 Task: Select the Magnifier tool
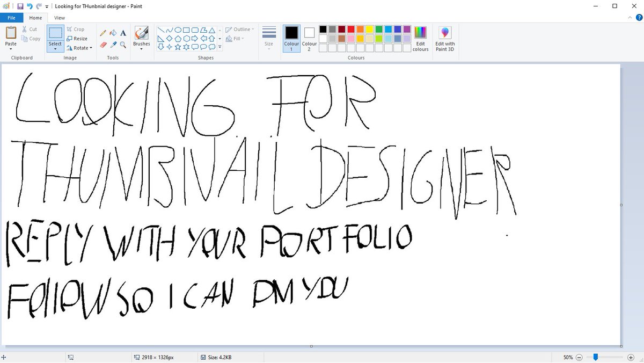point(122,45)
